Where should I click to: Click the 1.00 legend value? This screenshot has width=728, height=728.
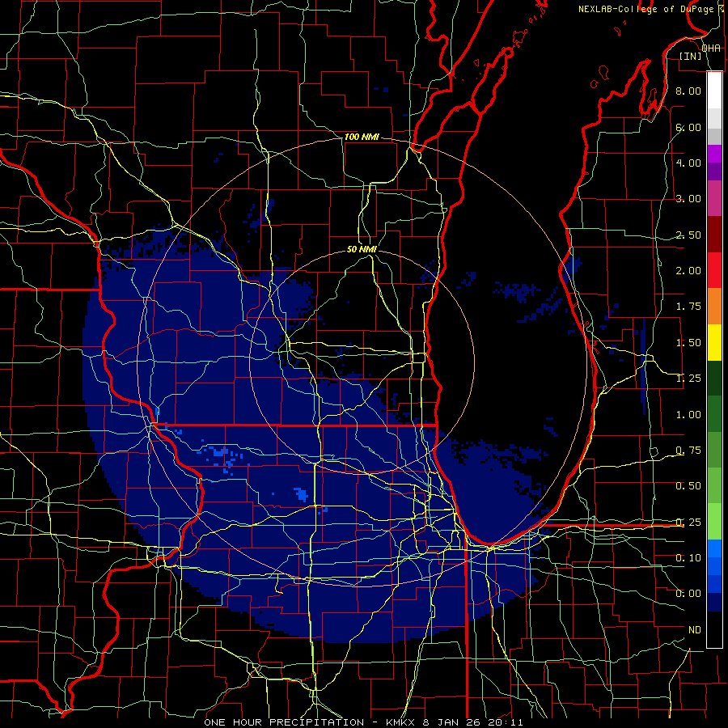tap(688, 415)
